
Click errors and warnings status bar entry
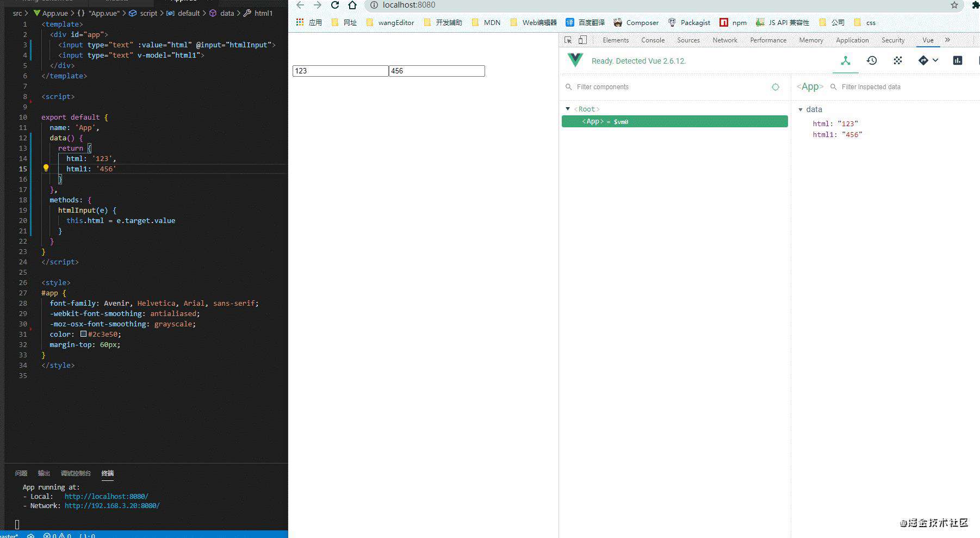click(57, 535)
